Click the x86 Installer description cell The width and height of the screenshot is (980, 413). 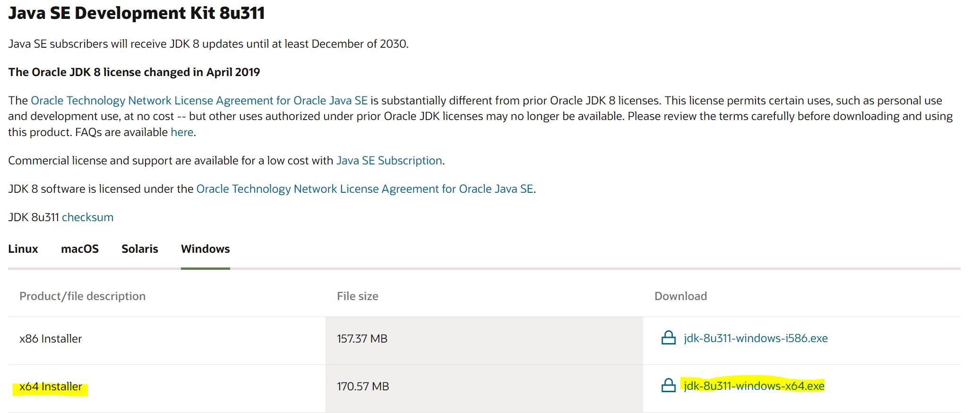tap(51, 339)
